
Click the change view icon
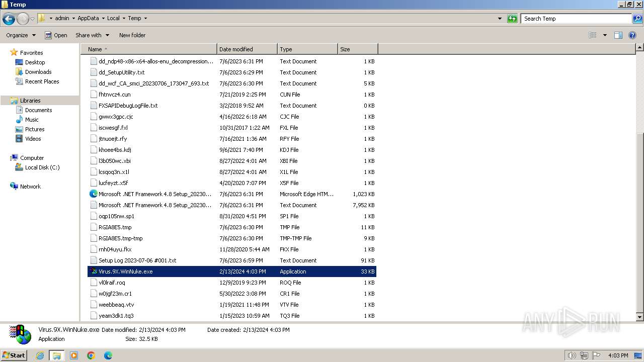pyautogui.click(x=593, y=35)
